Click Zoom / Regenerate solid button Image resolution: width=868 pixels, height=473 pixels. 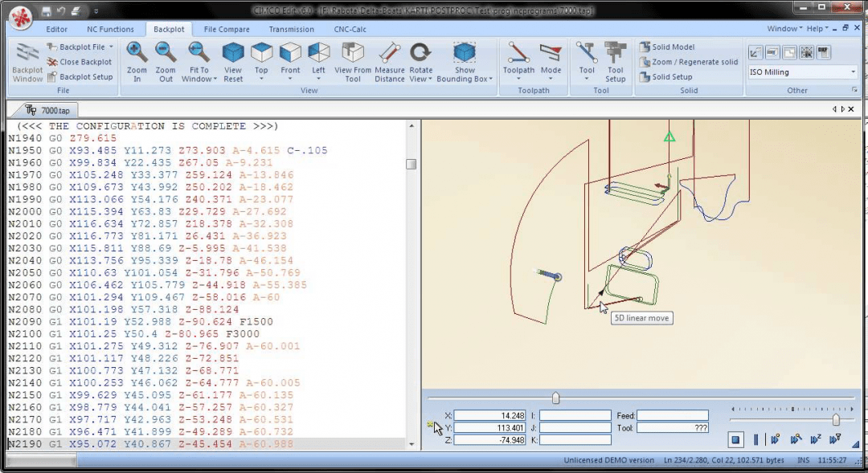pyautogui.click(x=689, y=62)
